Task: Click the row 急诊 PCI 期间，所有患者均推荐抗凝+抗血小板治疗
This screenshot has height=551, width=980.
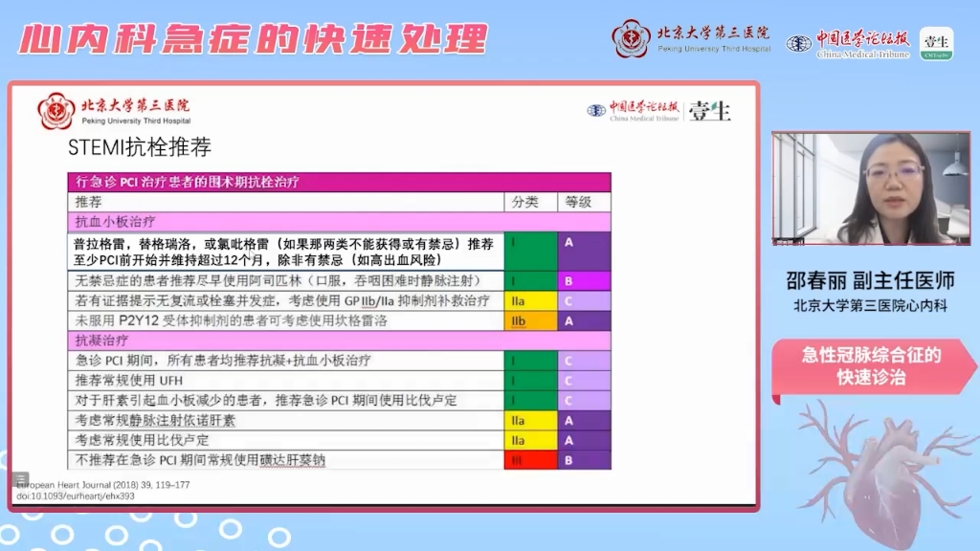Action: [339, 361]
